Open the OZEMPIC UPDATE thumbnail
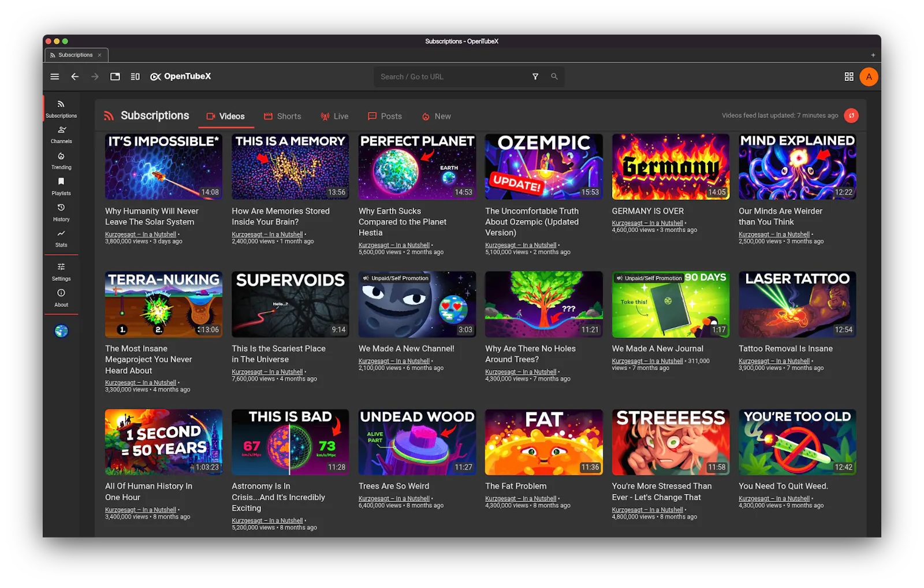Screen dimensions: 924x588 pos(544,167)
